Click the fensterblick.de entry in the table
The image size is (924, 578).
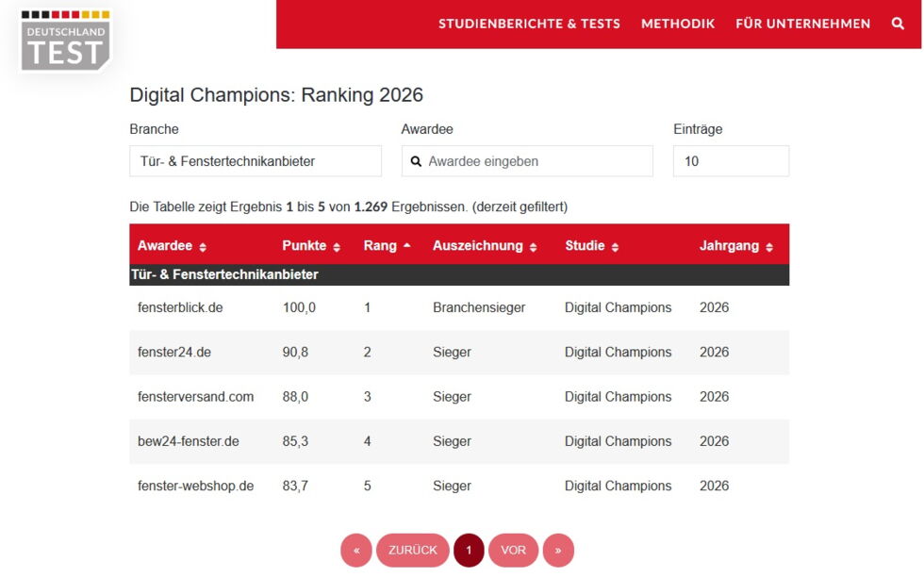coord(179,307)
